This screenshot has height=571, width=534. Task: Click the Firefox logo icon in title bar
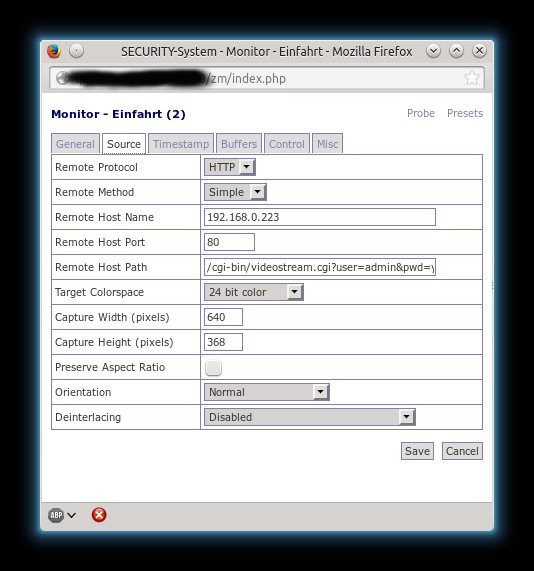tap(54, 51)
